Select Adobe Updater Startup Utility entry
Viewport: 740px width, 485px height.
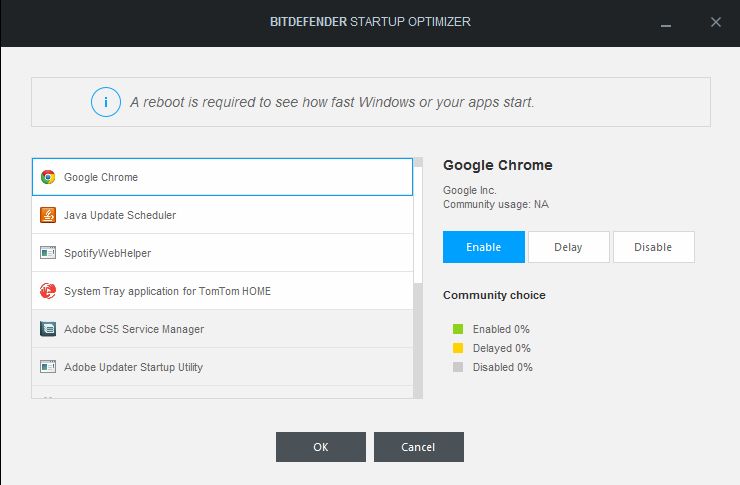222,367
